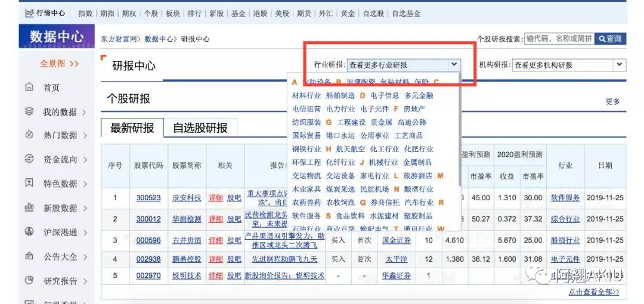644x304 pixels.
Task: Click the 特色数据 star icon
Action: [29, 183]
